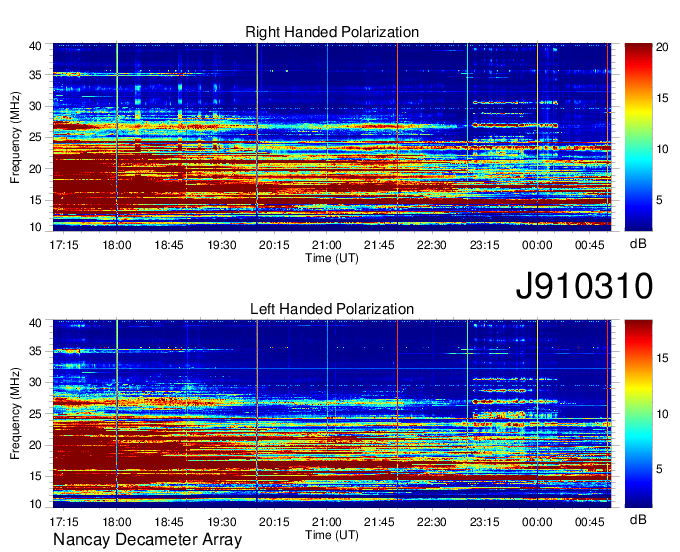Click the 00:00 time tick of Right Handed plot
Image resolution: width=680 pixels, height=552 pixels.
coord(537,245)
